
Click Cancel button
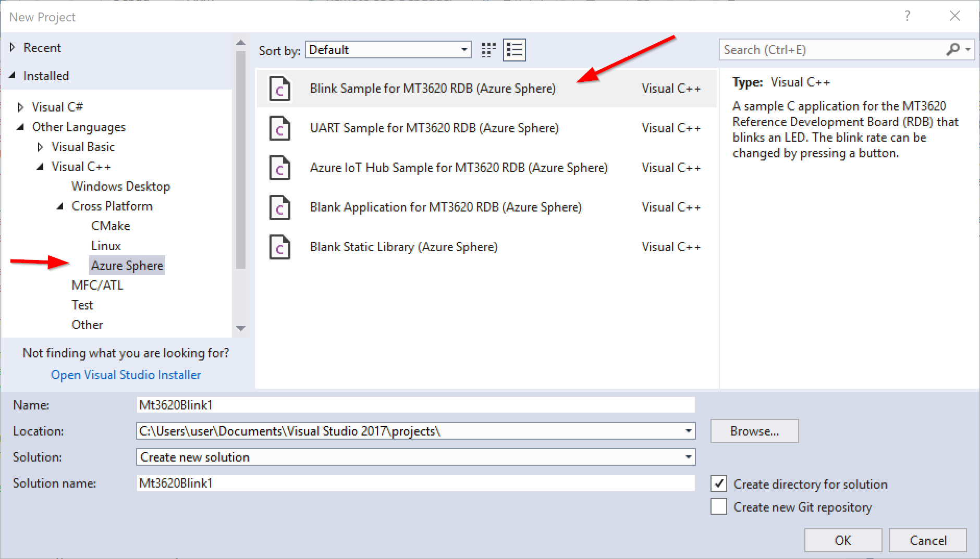(928, 540)
